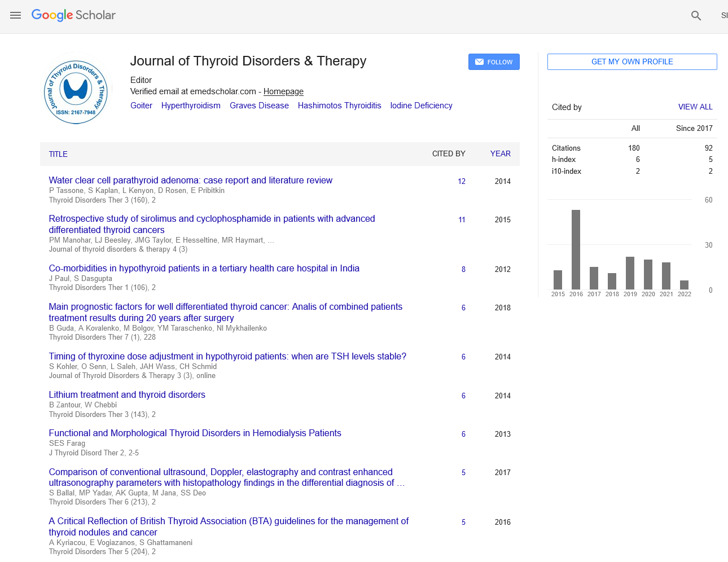Click the 2016 bar in citations chart

[576, 249]
